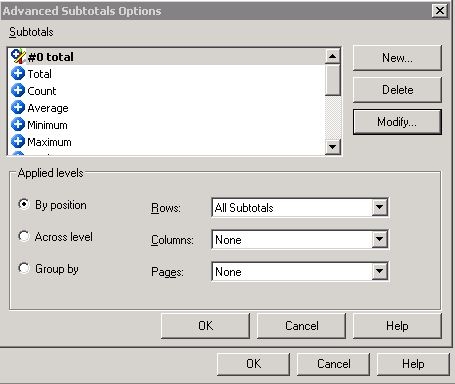Click the subtotals list scroll down arrow

click(332, 147)
